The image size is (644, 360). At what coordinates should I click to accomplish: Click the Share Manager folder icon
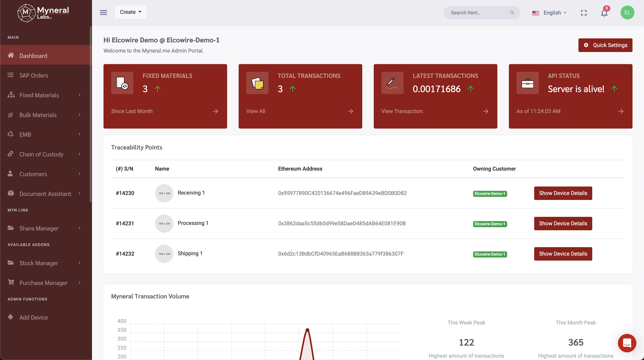(x=11, y=228)
